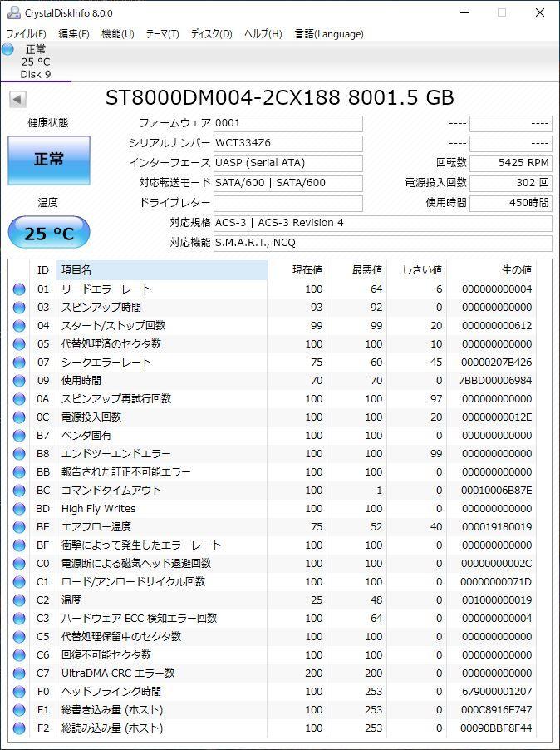This screenshot has height=750, width=560.
Task: Click the 使用時間 field showing 450時間
Action: [x=511, y=203]
